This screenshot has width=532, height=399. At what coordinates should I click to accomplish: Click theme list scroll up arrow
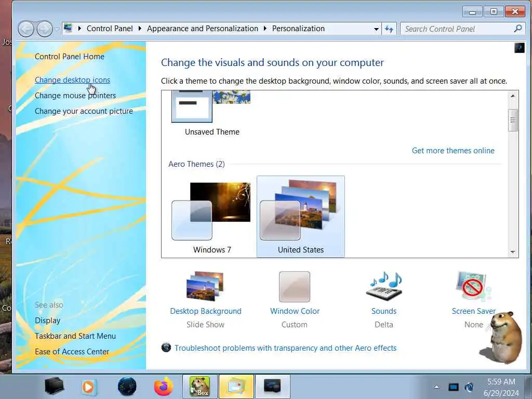513,96
